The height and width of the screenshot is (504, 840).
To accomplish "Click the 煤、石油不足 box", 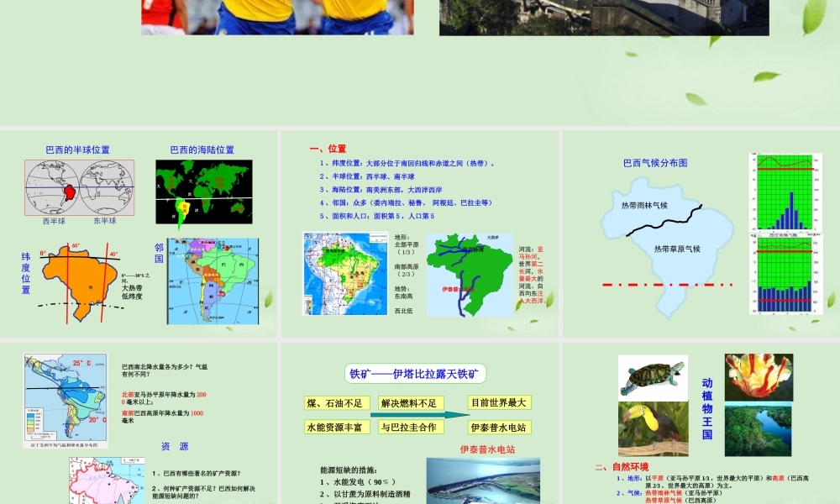I will point(337,403).
